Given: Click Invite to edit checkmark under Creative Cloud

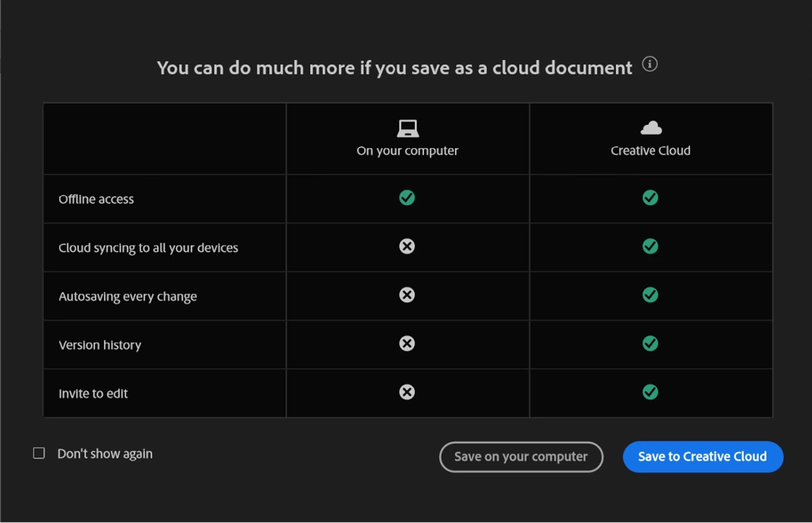Looking at the screenshot, I should (650, 392).
